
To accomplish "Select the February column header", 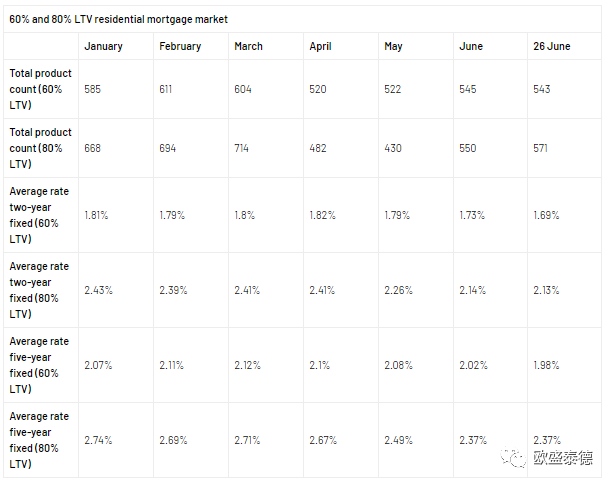I will (x=180, y=46).
